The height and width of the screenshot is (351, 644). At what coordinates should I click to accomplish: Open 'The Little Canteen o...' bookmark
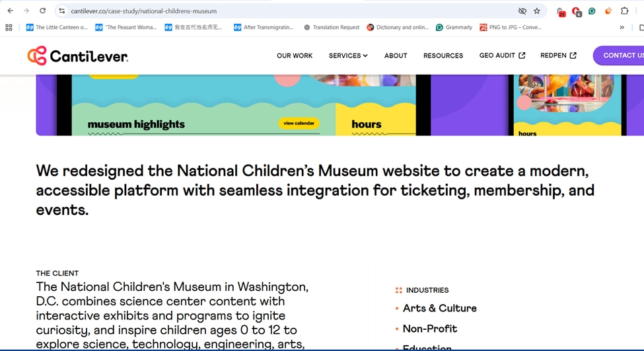[x=57, y=28]
